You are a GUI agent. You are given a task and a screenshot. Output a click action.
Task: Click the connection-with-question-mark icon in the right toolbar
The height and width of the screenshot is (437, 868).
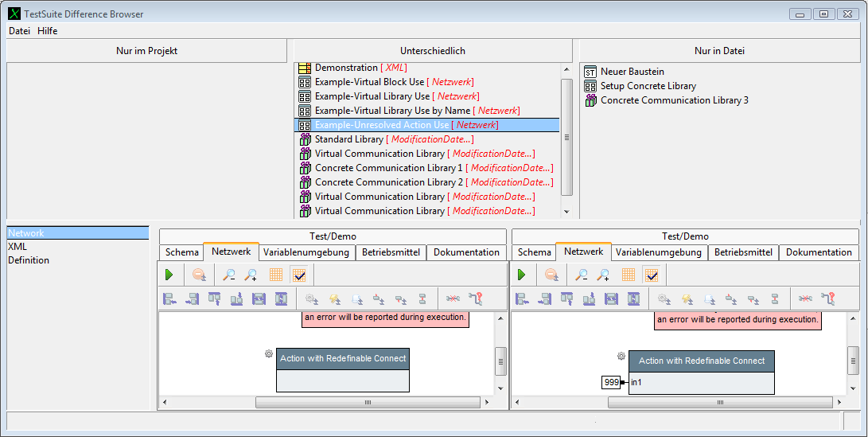pos(828,298)
